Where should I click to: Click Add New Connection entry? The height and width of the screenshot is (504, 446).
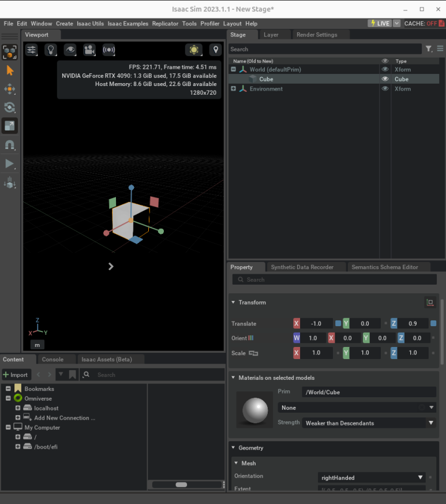pos(65,417)
